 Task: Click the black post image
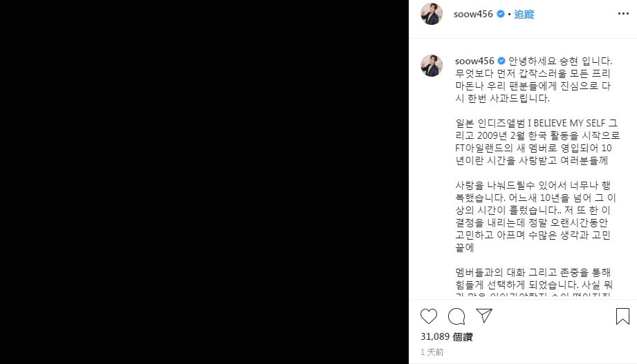(204, 182)
